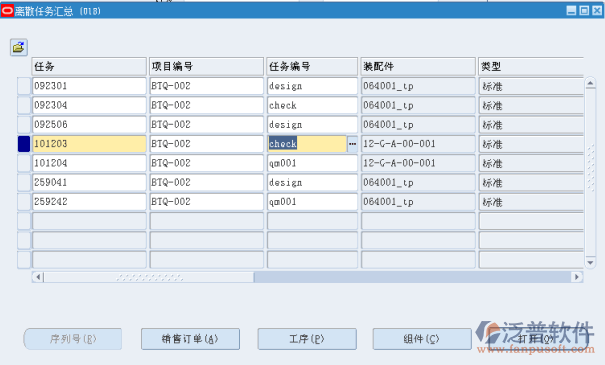Click the task field containing 092304
Screen dimensions: 605x365
(x=89, y=105)
